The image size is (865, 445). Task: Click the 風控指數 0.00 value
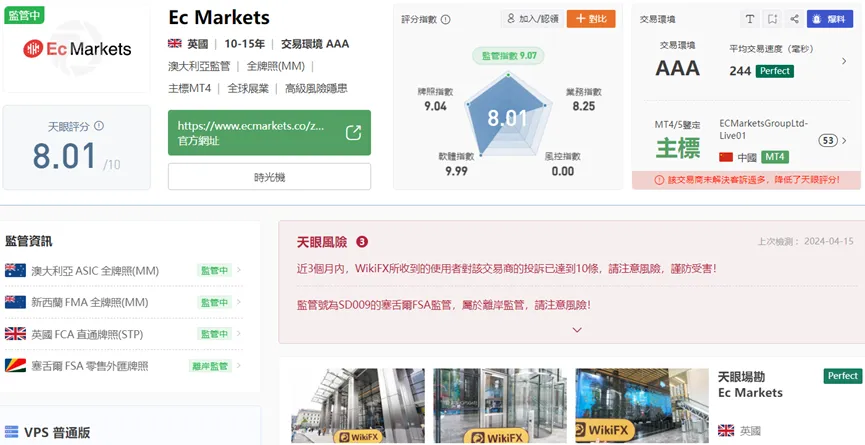click(563, 171)
